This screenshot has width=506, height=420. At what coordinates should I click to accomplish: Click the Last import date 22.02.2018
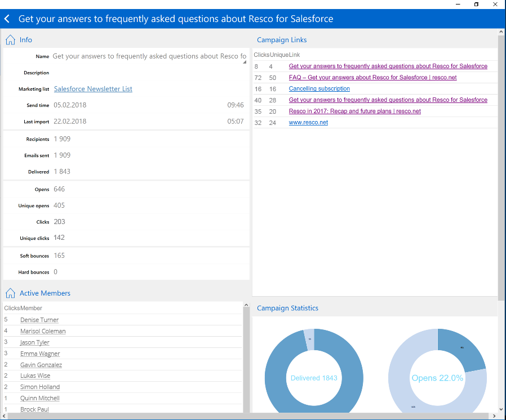pos(70,122)
